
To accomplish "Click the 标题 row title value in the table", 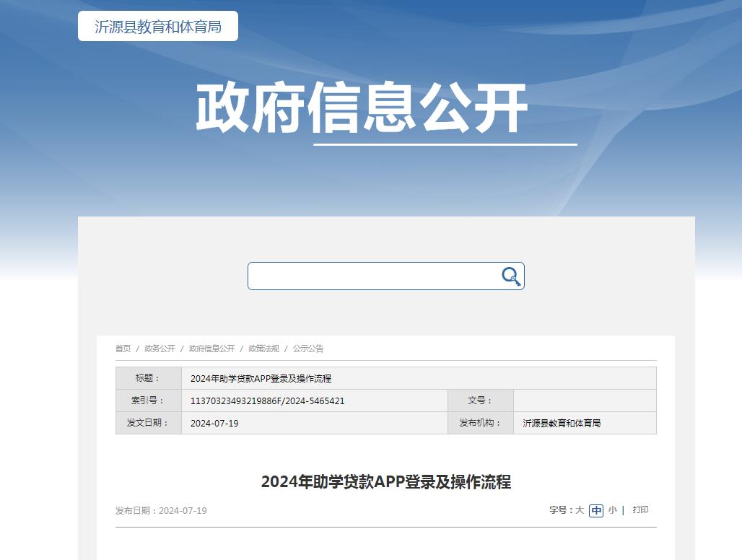I will tap(261, 378).
